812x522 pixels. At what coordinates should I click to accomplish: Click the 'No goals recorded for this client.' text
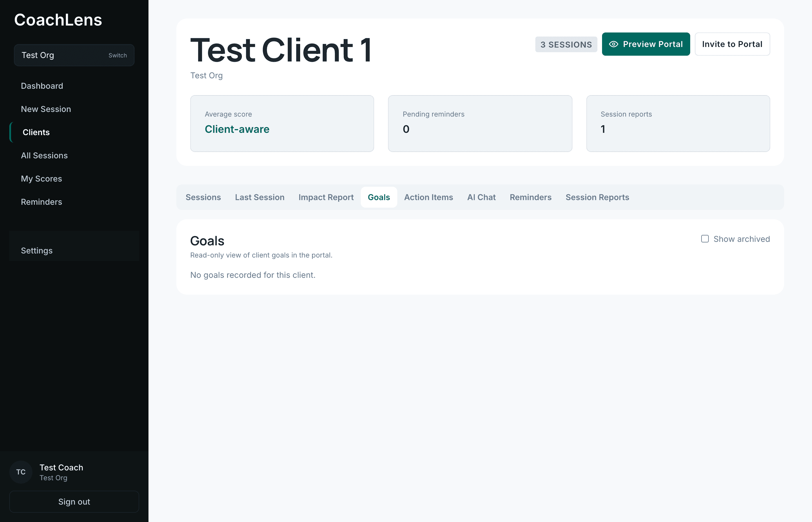click(253, 275)
